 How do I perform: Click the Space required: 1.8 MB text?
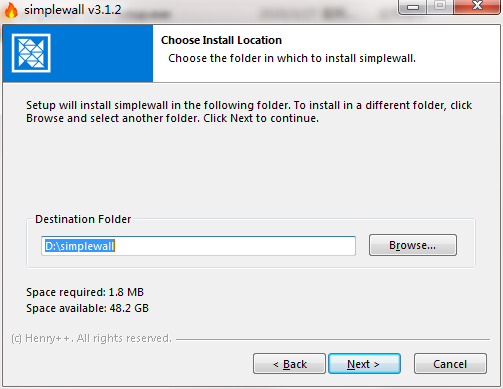coord(85,292)
